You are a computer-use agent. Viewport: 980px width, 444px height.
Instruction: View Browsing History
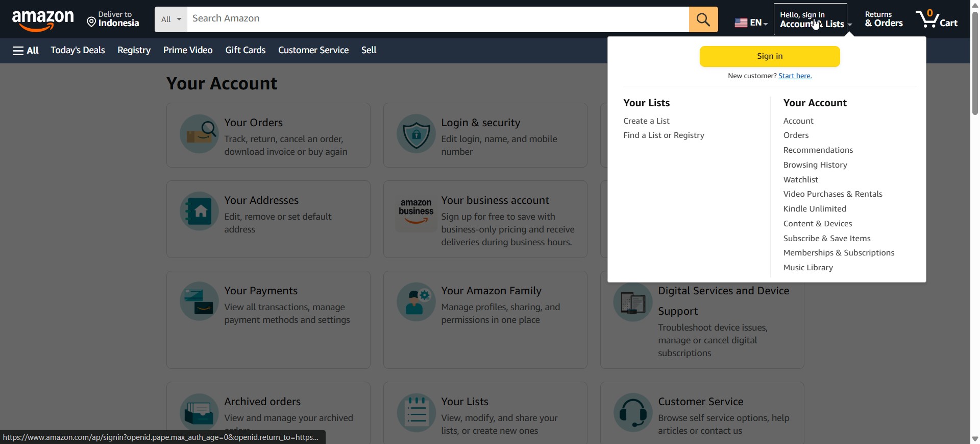pyautogui.click(x=815, y=165)
